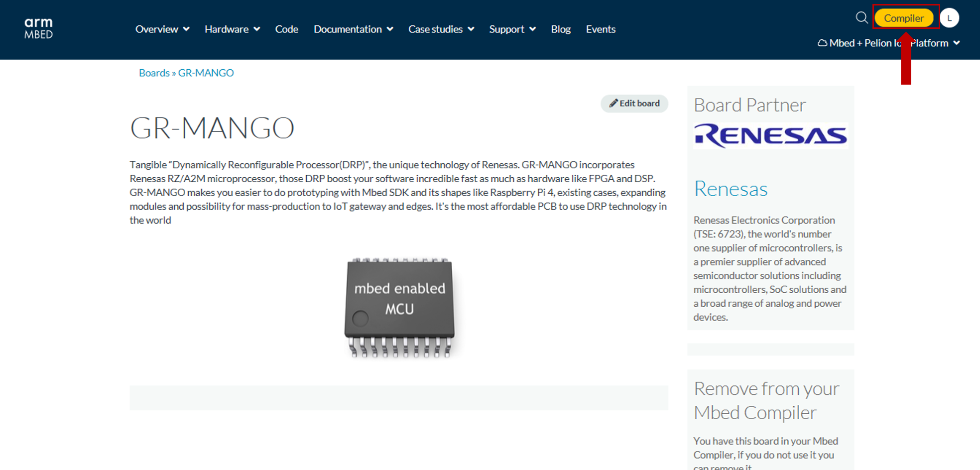
Task: Open the Documentation dropdown
Action: coord(353,29)
